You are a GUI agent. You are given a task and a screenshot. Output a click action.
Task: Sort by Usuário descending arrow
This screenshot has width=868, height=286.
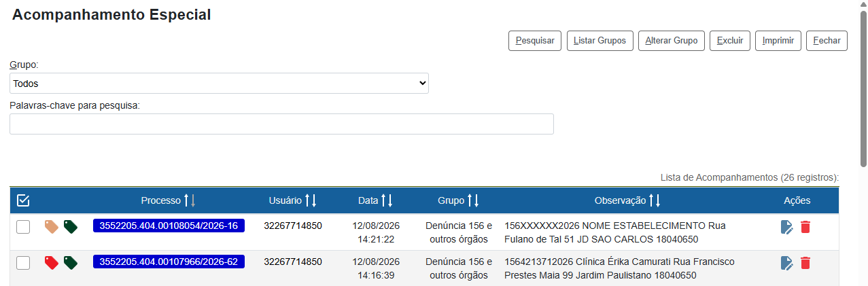(314, 200)
